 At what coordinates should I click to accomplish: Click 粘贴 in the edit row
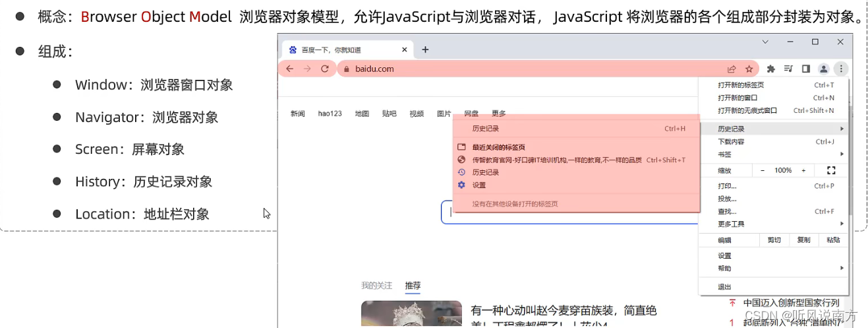833,240
